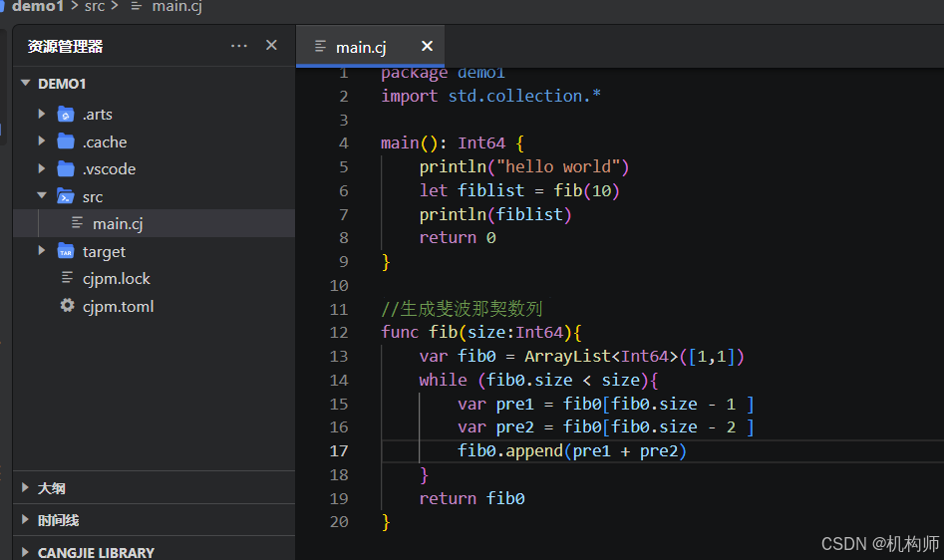Expand the 时间线 timeline section
The image size is (944, 560).
[25, 519]
